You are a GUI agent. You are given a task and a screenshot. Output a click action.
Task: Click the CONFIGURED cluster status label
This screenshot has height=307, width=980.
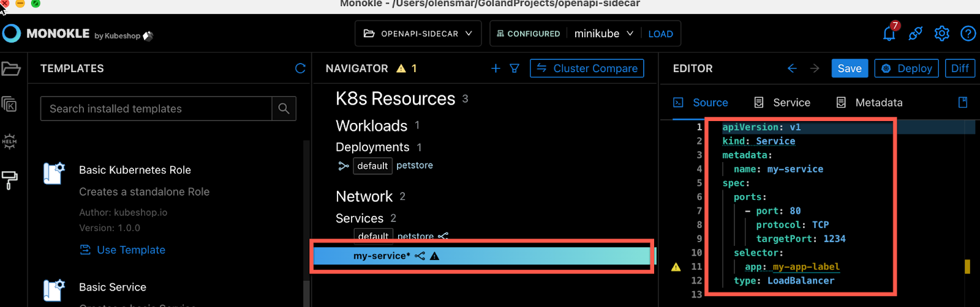click(528, 34)
